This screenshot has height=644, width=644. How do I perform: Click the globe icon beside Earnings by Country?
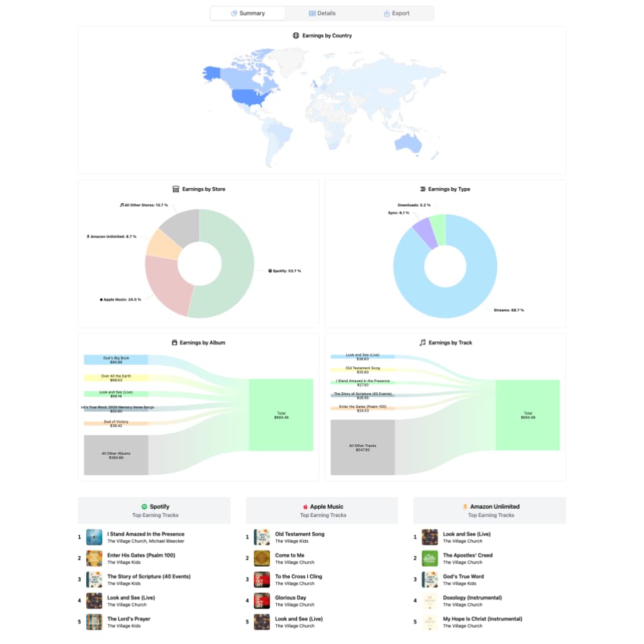pos(296,35)
